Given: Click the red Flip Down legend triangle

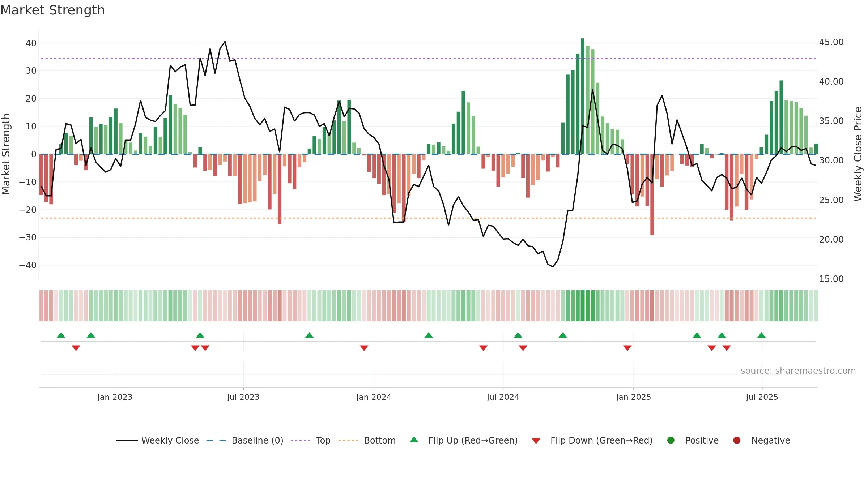Looking at the screenshot, I should click(536, 441).
